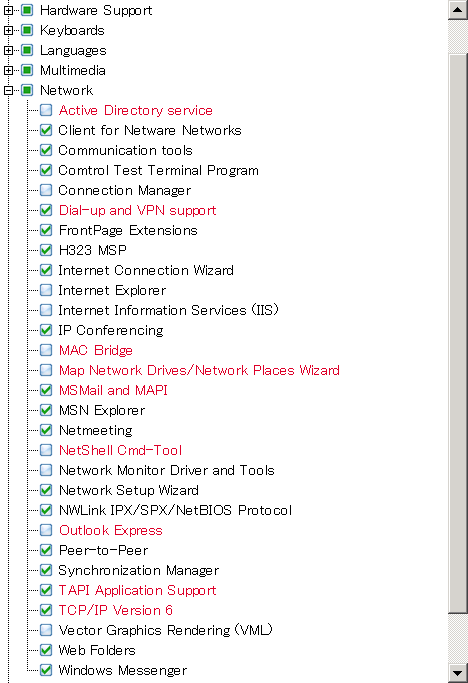Image resolution: width=468 pixels, height=683 pixels.
Task: Uncheck the MSMail and MAPI checkbox
Action: [x=46, y=390]
